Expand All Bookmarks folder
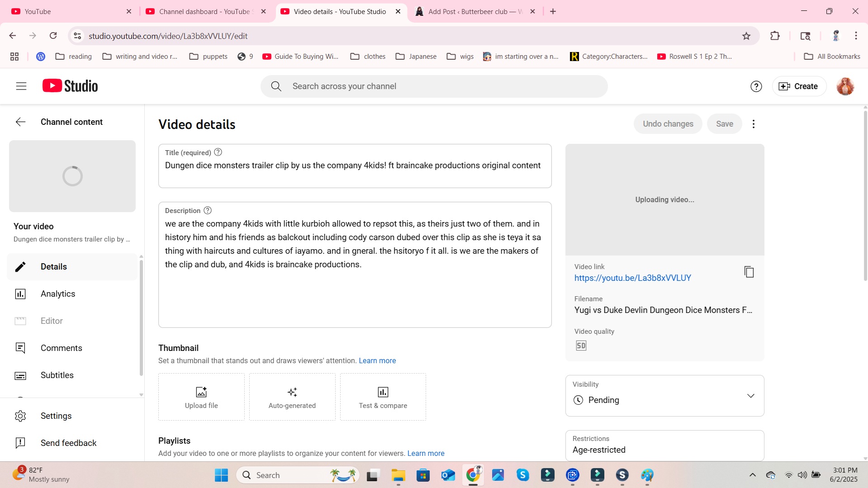 click(832, 57)
